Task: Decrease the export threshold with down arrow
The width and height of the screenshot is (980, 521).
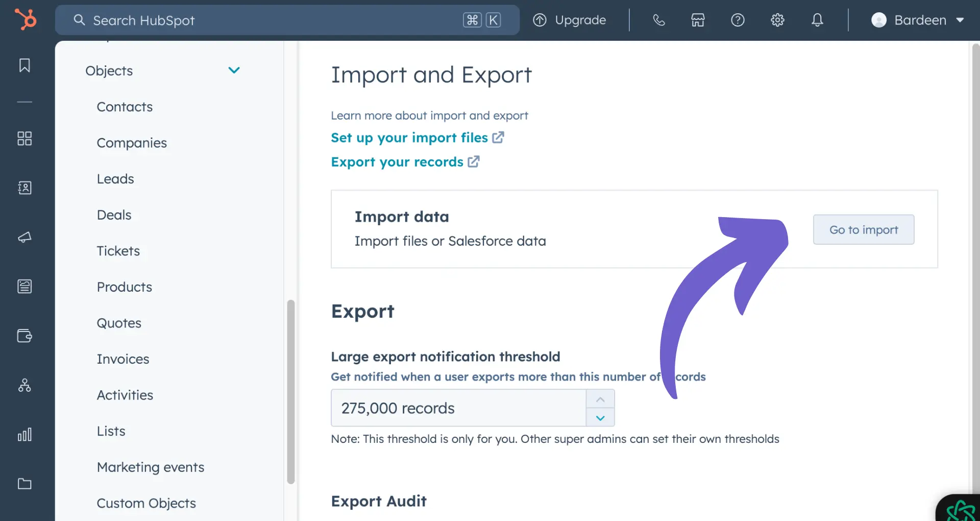Action: (600, 417)
